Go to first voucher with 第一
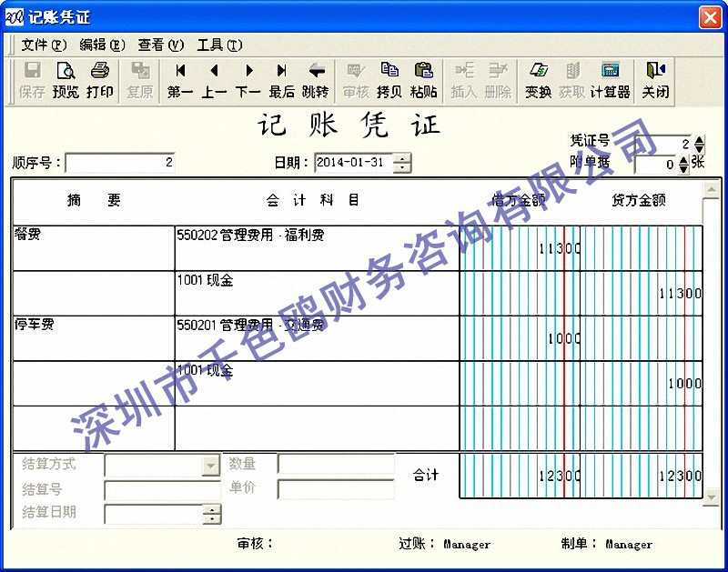 180,80
